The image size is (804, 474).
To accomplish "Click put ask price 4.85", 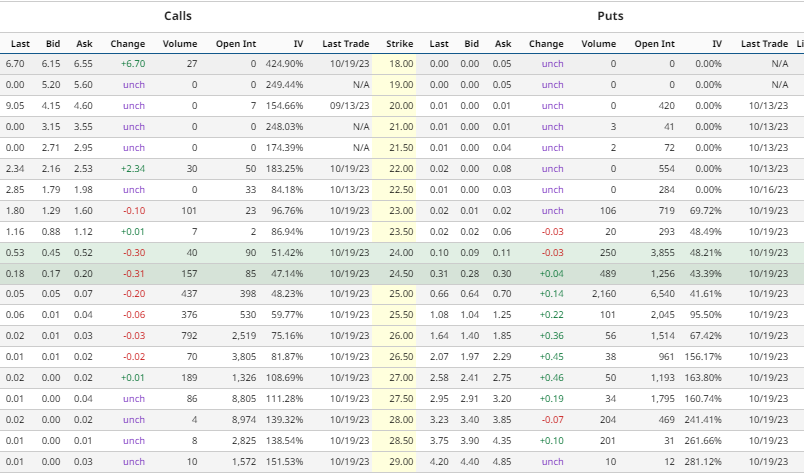I will coord(502,462).
